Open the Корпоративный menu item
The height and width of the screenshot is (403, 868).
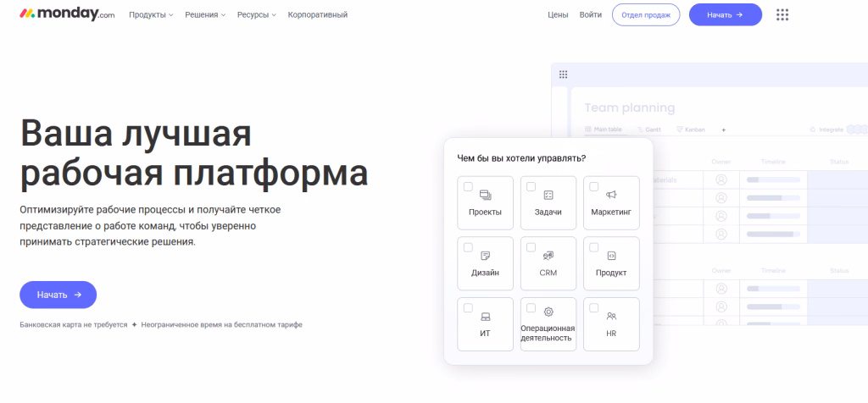point(318,15)
